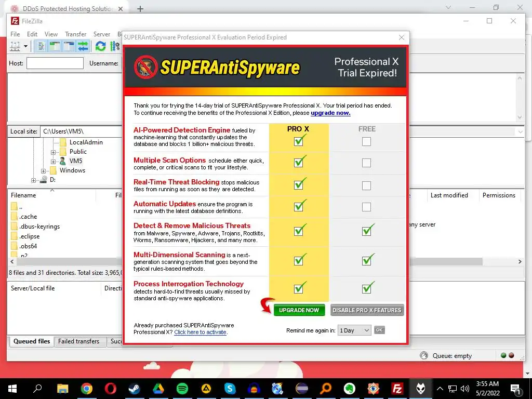Click right arrow of remote horizontal scrollbar
Screen dimensions: 532x399
coord(520,262)
